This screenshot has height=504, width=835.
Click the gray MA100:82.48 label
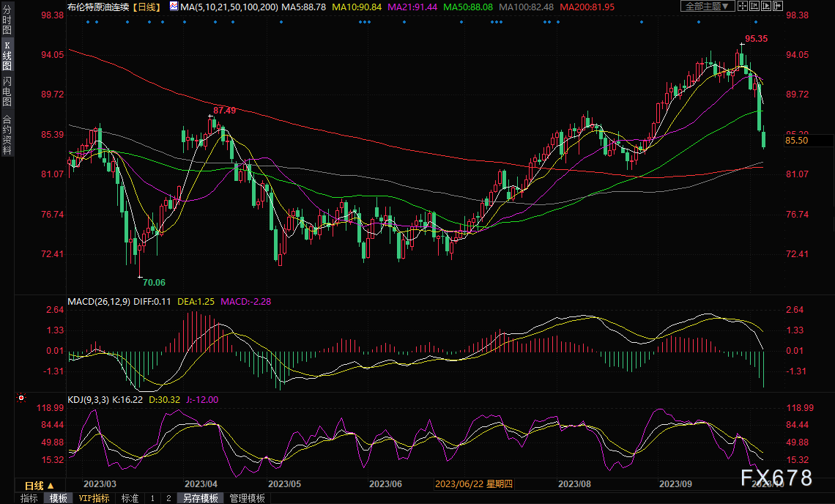[x=526, y=7]
